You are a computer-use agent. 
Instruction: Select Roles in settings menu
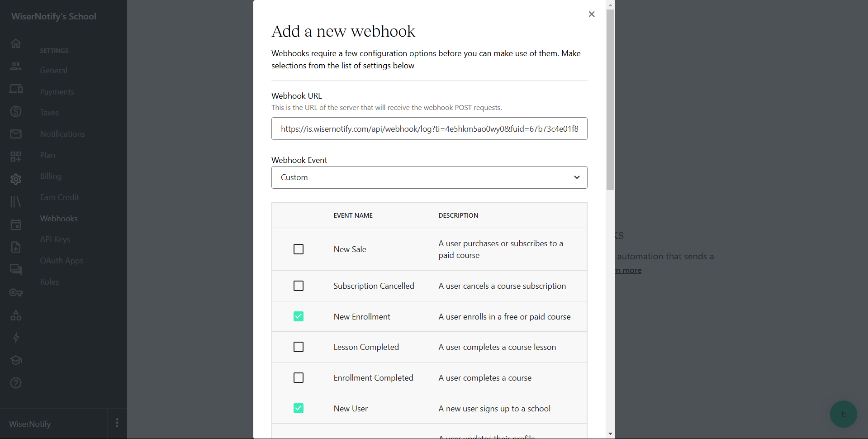pos(49,282)
